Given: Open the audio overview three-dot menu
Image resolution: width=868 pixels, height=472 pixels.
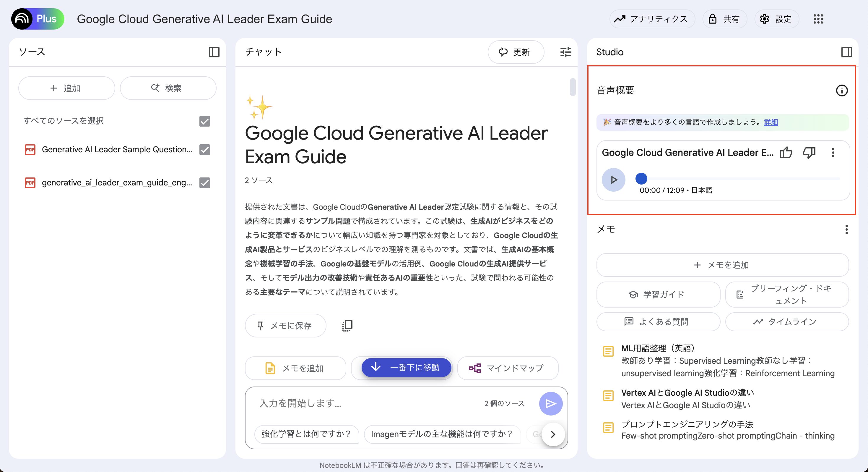Looking at the screenshot, I should point(833,153).
